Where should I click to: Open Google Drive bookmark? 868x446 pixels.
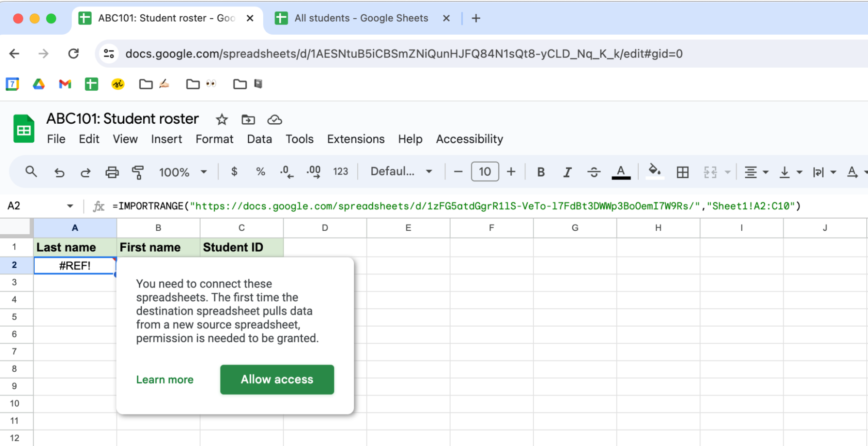pos(39,84)
